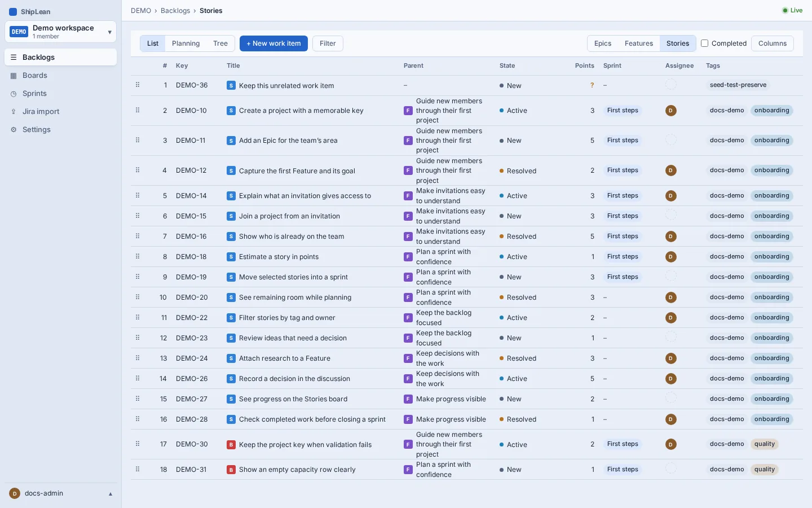Grab the drag handle for DEMO-10 row
The width and height of the screenshot is (812, 508).
tap(138, 110)
